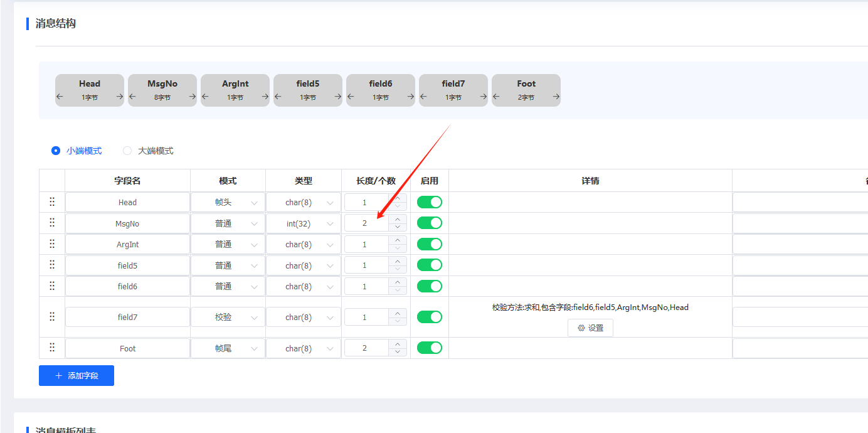
Task: Click drag handle of ArgInt row
Action: click(52, 244)
